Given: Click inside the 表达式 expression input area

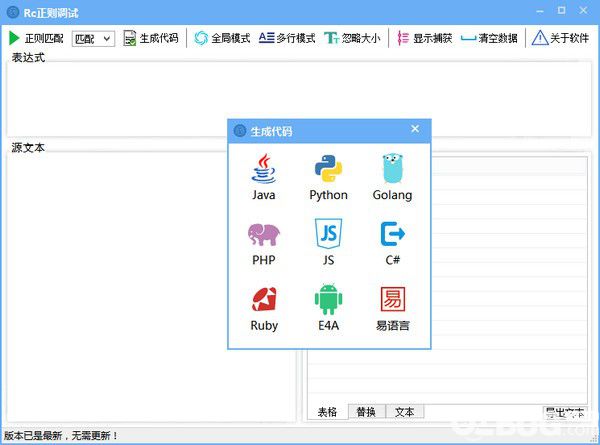Looking at the screenshot, I should click(299, 99).
